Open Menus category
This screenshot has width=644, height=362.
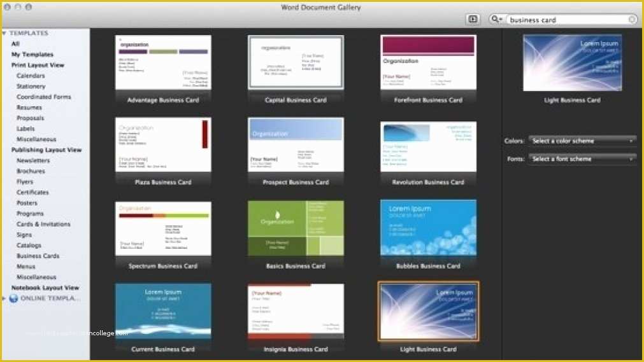26,267
